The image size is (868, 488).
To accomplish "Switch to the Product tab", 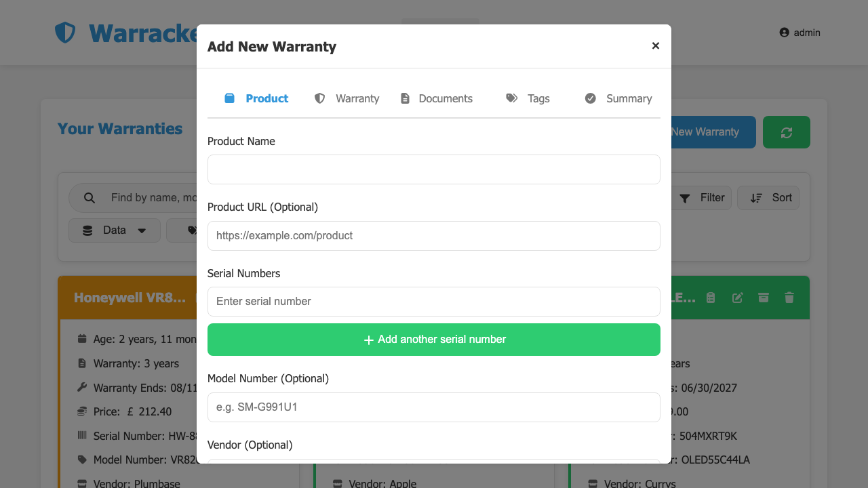I will click(256, 98).
